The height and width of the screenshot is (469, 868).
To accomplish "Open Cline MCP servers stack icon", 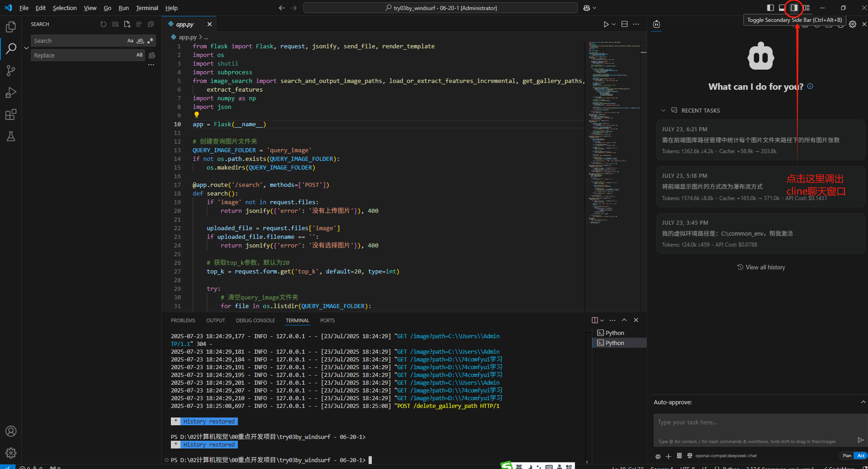I will tap(679, 456).
